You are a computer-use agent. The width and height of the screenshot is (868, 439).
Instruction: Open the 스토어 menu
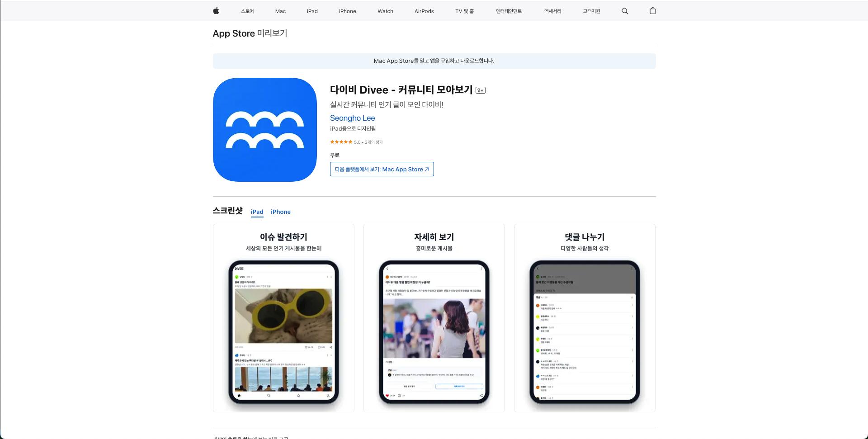(247, 11)
